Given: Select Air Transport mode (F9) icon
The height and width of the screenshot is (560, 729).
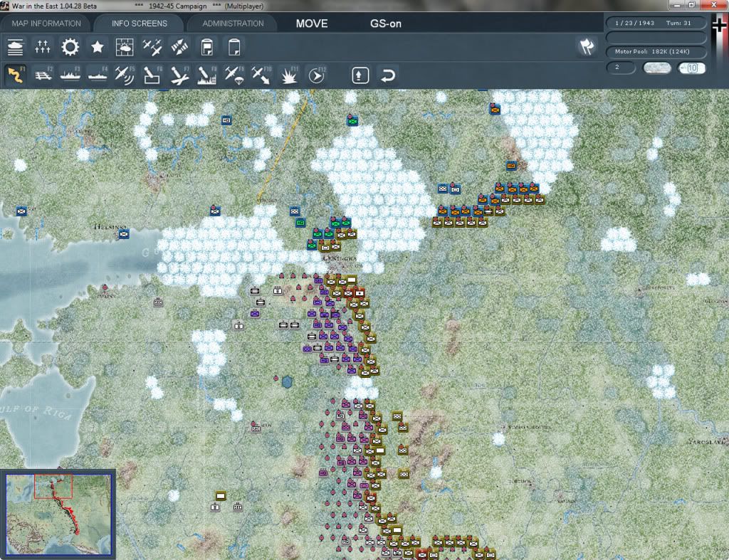Looking at the screenshot, I should click(x=234, y=75).
